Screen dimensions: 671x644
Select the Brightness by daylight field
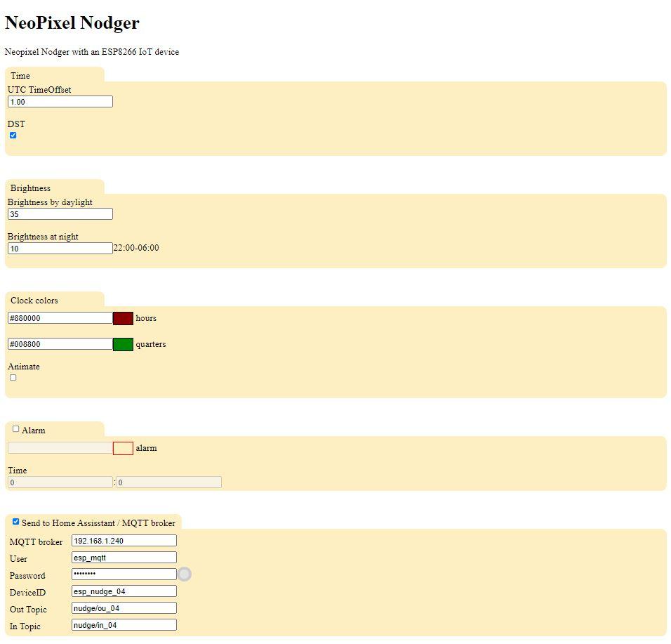60,213
